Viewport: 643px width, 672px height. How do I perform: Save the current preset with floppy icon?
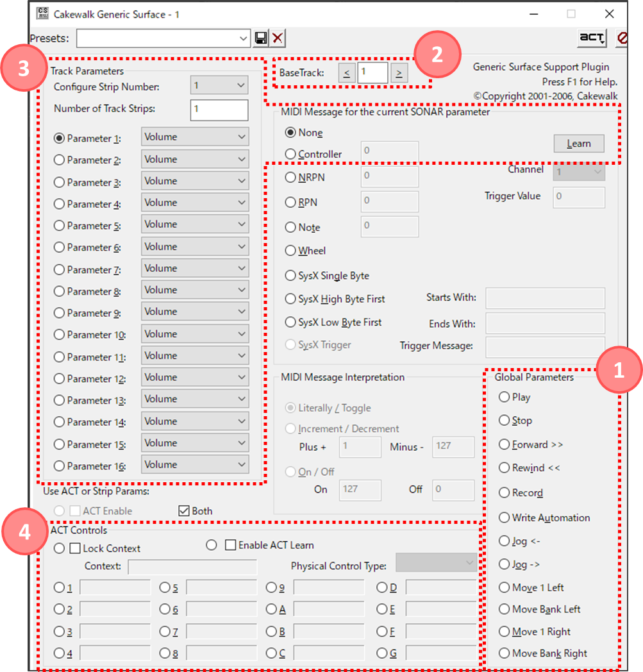tap(261, 38)
